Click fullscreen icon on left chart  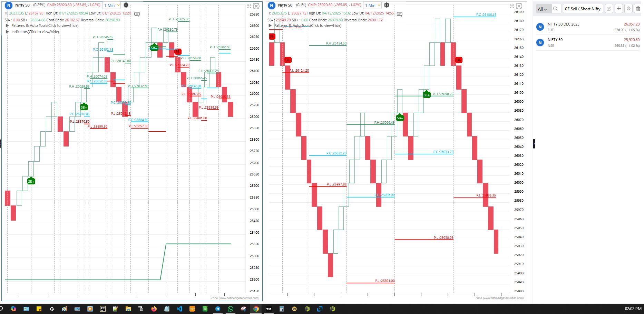[249, 6]
